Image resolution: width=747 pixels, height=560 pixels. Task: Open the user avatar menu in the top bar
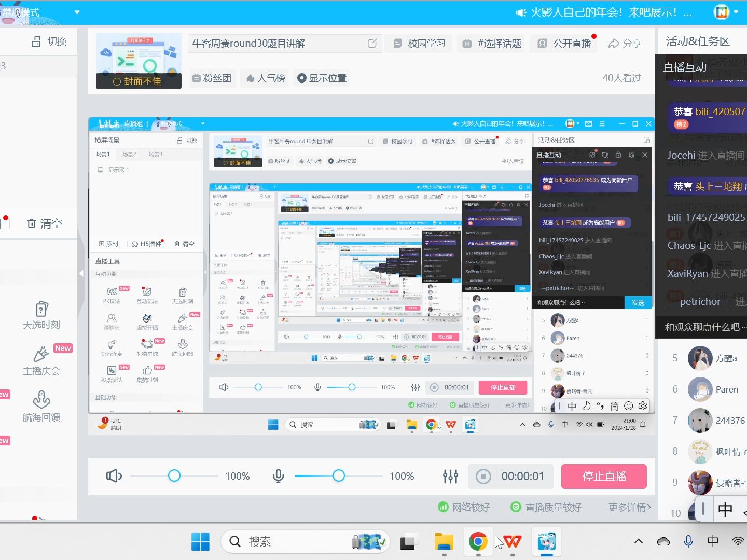[x=722, y=11]
